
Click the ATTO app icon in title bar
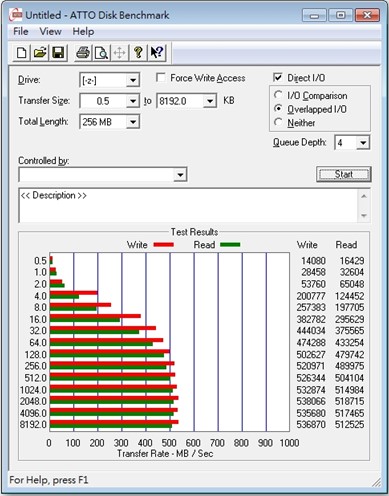[16, 15]
